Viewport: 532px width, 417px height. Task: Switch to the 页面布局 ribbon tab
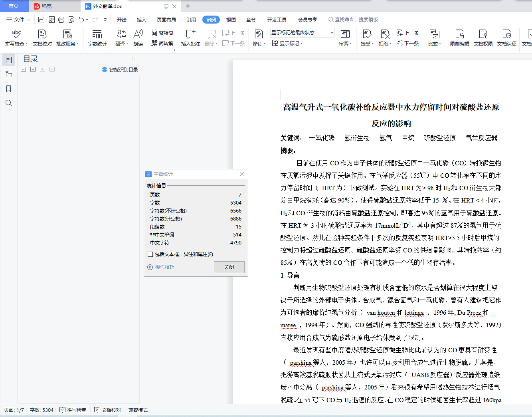(x=166, y=20)
